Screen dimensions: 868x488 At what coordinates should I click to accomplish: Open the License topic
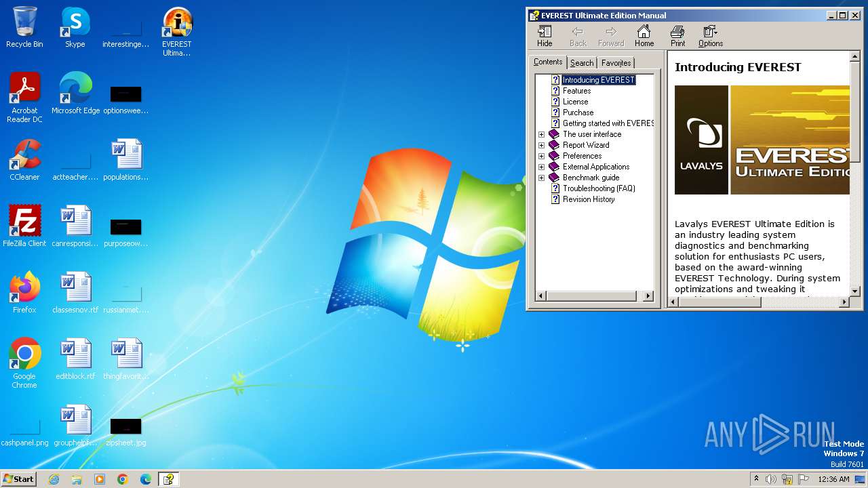[575, 102]
